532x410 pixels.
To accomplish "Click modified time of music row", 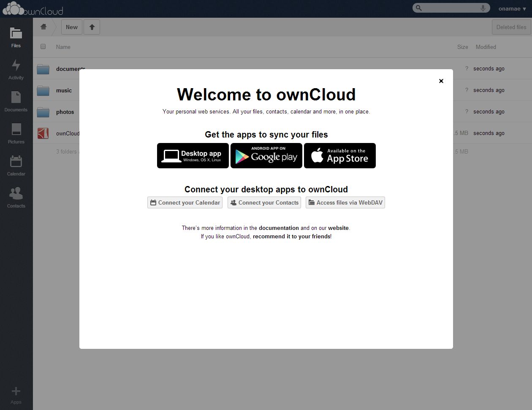I will tap(489, 90).
